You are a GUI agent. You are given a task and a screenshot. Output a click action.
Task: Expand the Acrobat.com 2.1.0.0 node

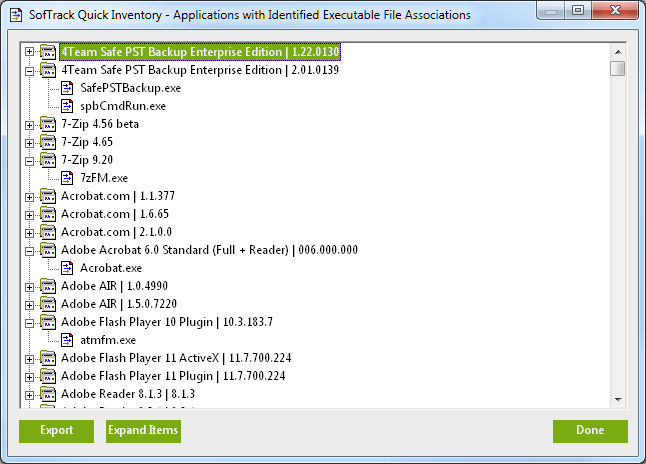[29, 233]
